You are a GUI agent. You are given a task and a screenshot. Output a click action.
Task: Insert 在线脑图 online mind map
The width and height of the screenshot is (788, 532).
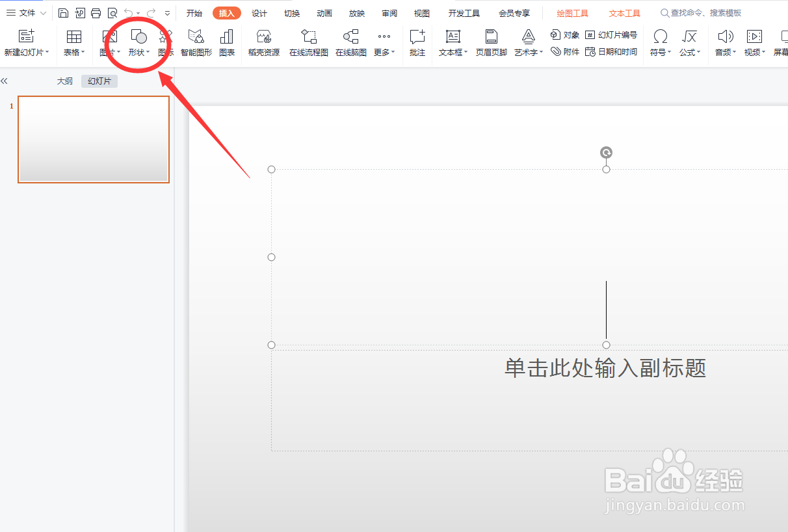351,43
